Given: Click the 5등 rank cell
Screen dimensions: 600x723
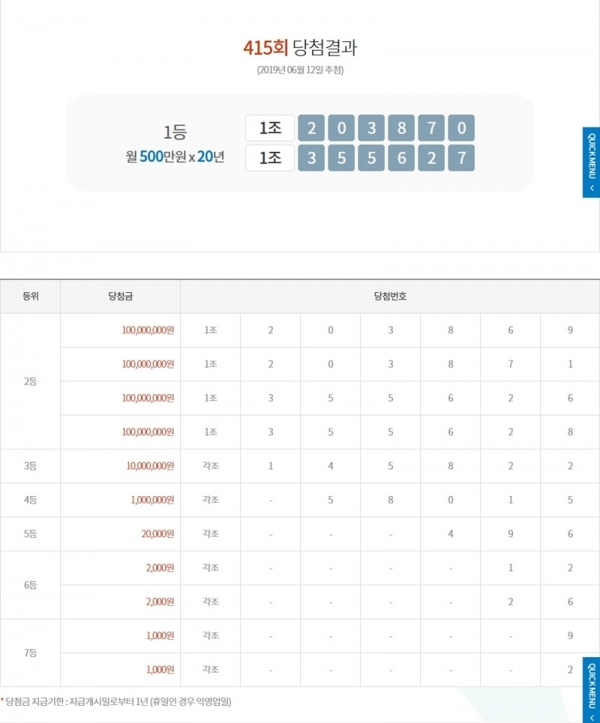Looking at the screenshot, I should (30, 534).
